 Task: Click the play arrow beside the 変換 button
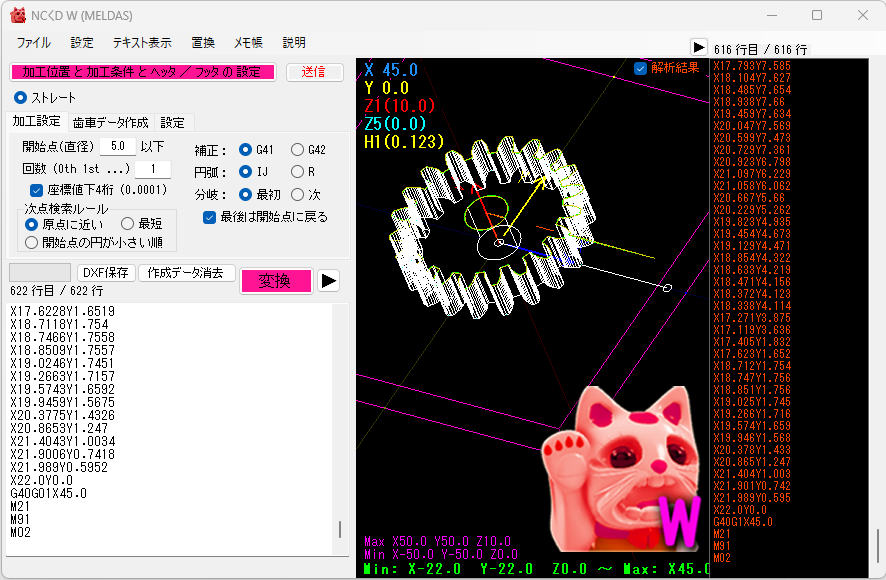click(x=329, y=281)
